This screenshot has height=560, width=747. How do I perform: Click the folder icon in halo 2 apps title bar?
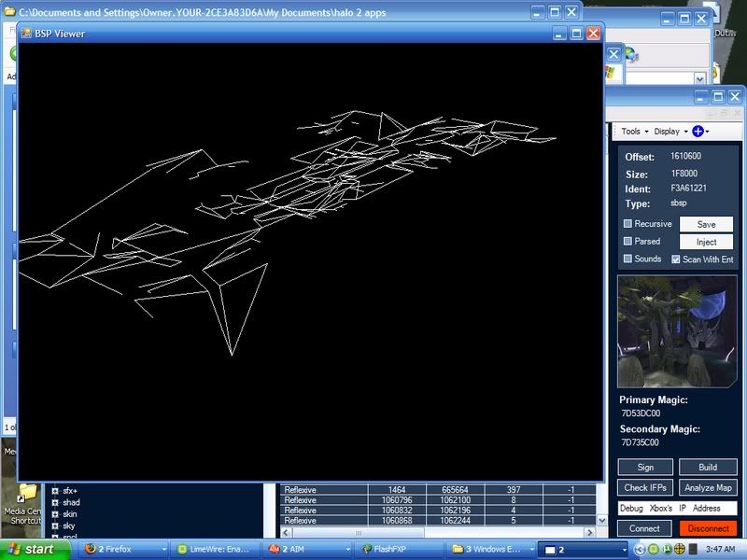tap(8, 12)
